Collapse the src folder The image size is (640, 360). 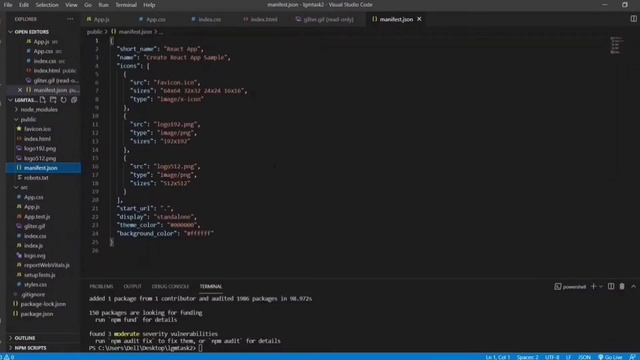point(24,187)
